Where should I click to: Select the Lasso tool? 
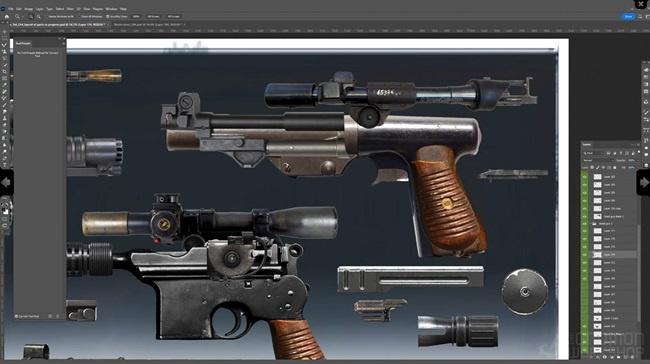[5, 45]
